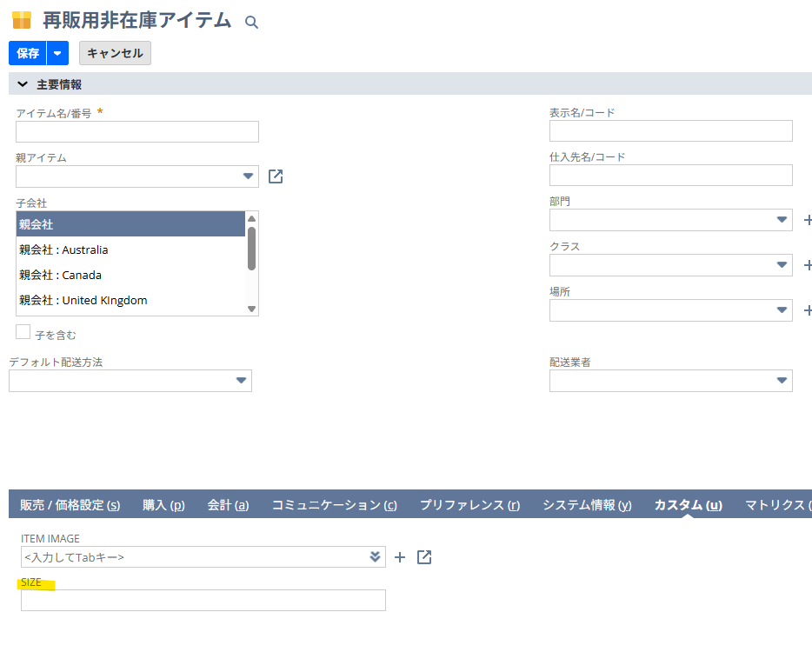The width and height of the screenshot is (812, 672).
Task: Switch to the 販売 / 価格設定 tab
Action: click(70, 505)
